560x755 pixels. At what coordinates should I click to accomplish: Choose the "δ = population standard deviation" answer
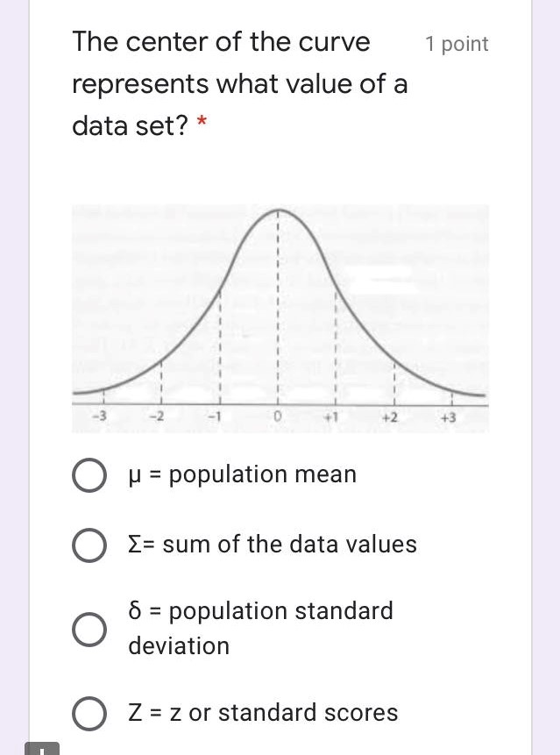point(89,628)
